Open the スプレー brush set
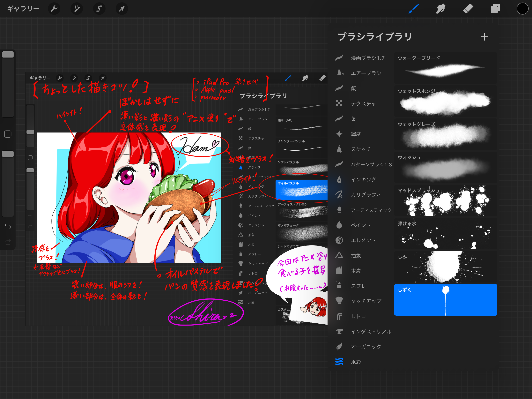Viewport: 532px width, 399px height. (363, 286)
